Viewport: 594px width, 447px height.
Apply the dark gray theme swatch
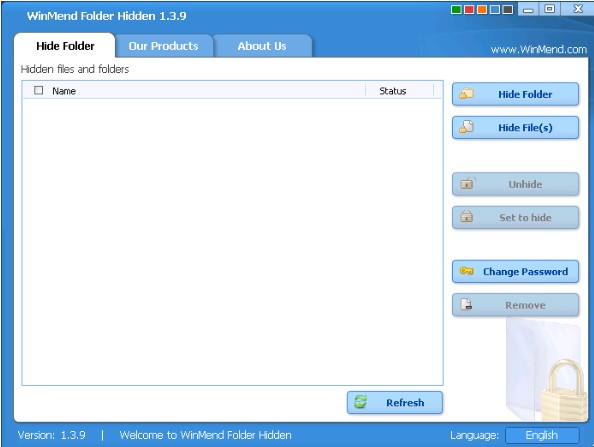point(508,9)
